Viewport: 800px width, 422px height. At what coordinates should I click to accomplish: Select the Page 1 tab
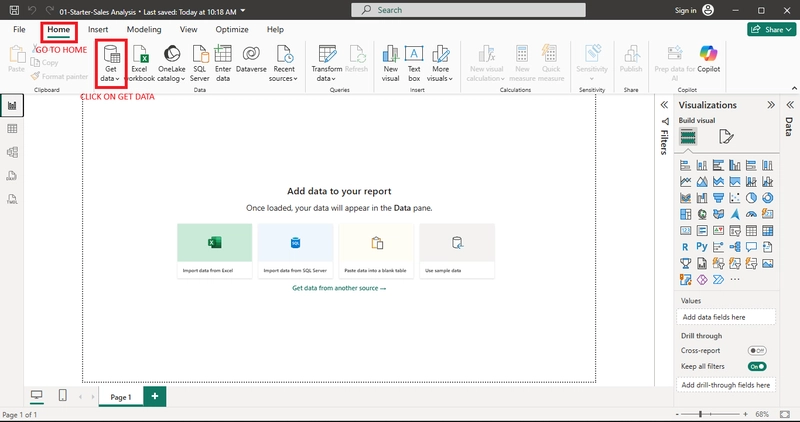(121, 397)
